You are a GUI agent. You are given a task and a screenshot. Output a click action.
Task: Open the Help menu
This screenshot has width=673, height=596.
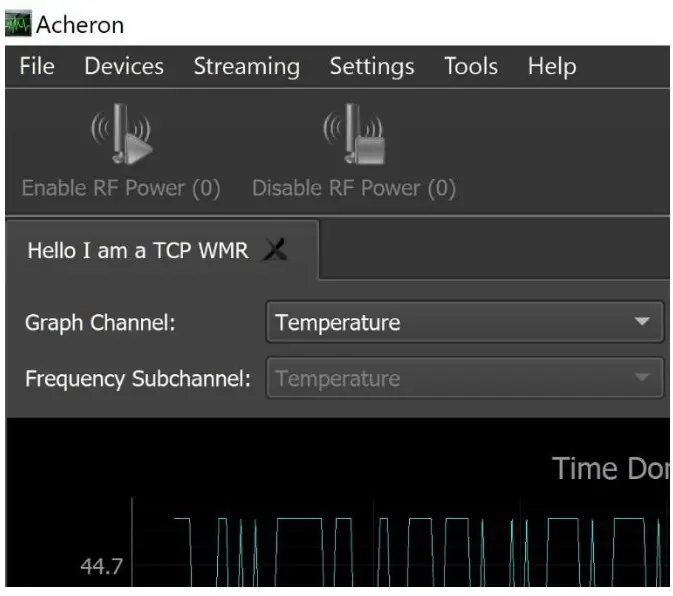[x=552, y=67]
